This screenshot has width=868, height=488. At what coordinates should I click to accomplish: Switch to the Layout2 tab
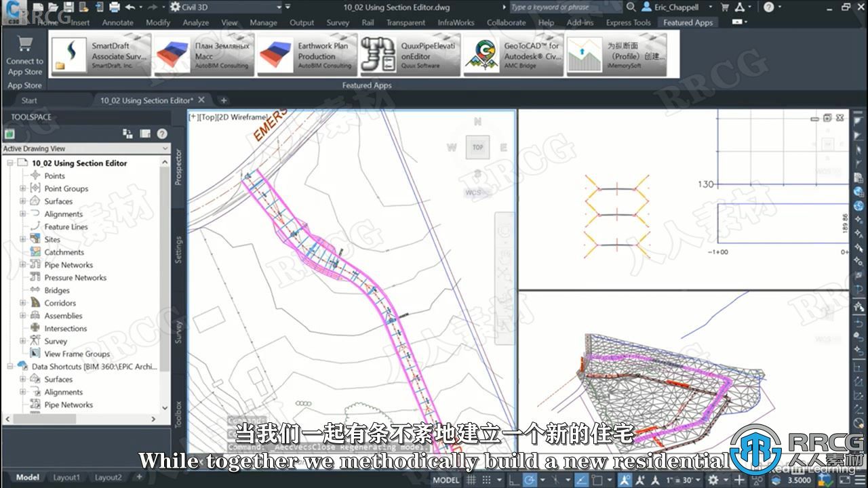[108, 477]
